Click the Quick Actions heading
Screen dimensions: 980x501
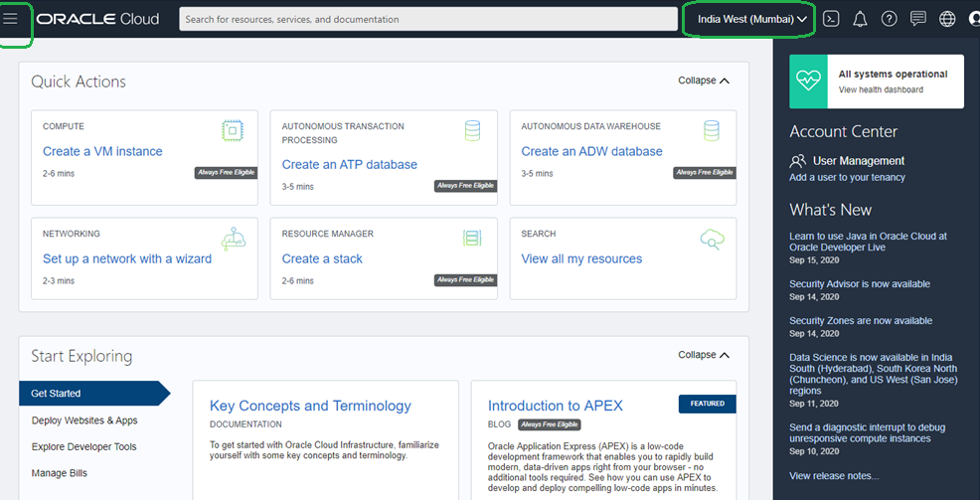click(x=79, y=82)
